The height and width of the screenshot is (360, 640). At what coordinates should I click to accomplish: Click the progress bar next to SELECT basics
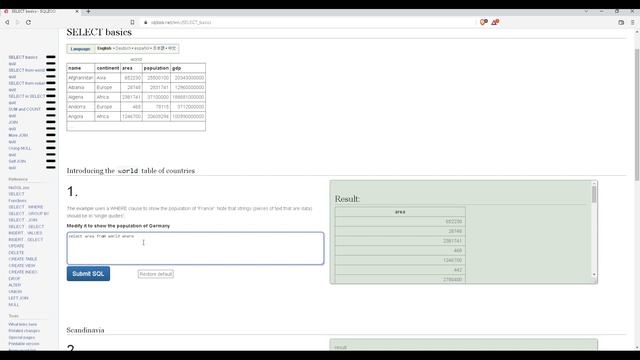click(51, 57)
